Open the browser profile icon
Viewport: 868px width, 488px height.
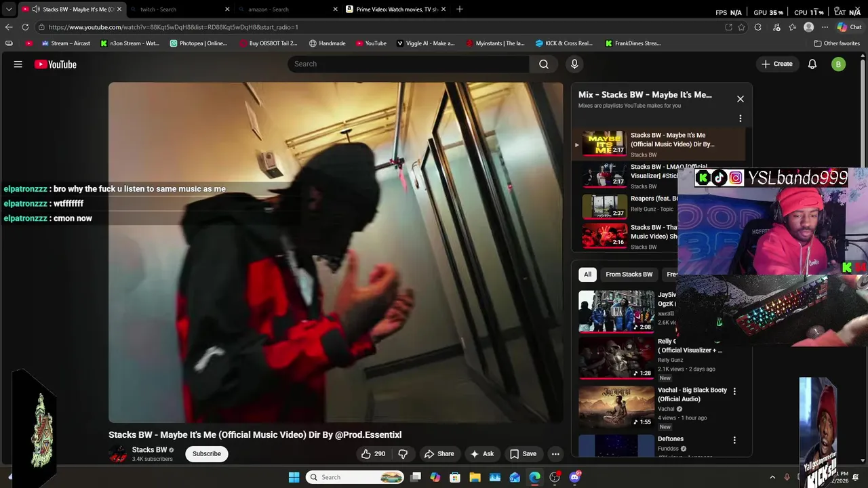pyautogui.click(x=808, y=27)
